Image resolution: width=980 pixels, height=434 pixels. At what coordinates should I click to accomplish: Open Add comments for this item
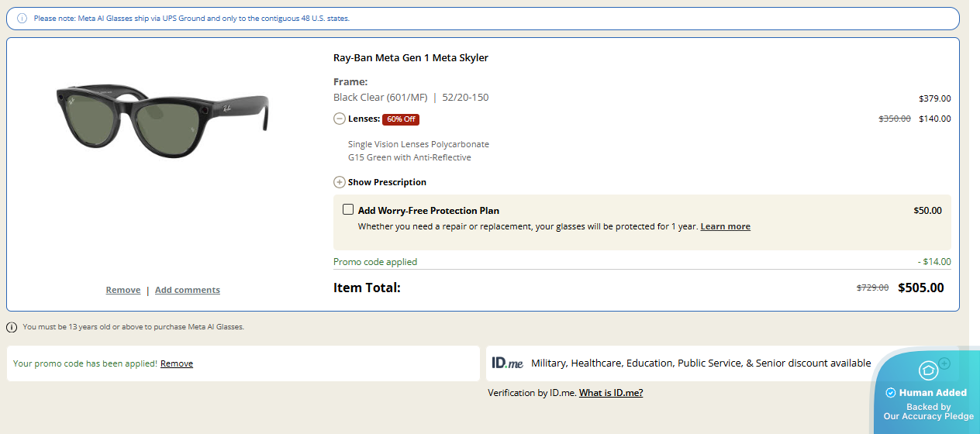188,290
